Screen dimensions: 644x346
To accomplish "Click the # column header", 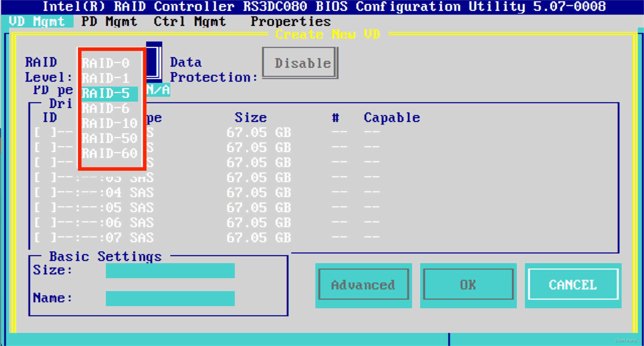I will click(335, 118).
